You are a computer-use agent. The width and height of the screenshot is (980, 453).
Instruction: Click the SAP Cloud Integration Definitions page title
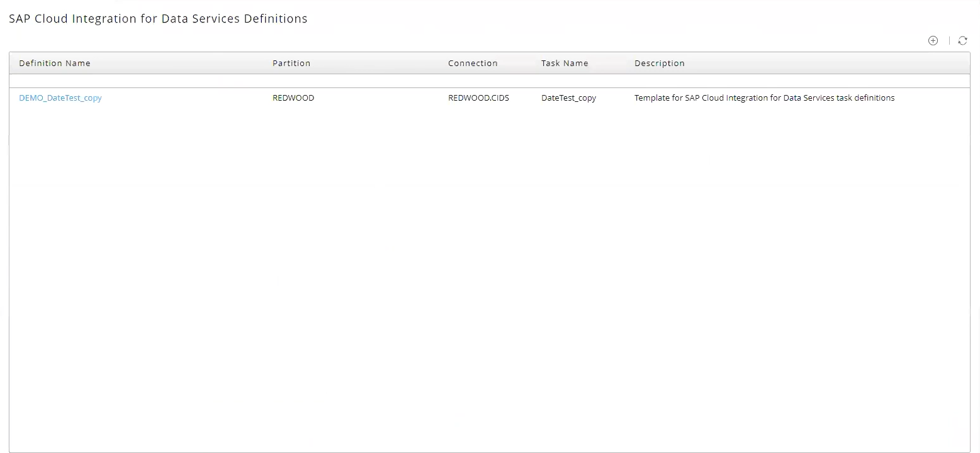[x=158, y=19]
